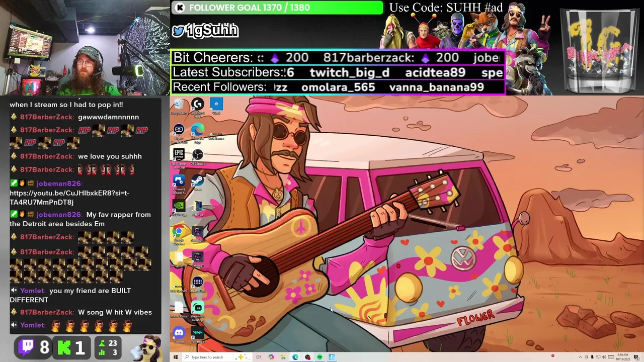Open Task View on the taskbar
The image size is (644, 362).
[x=258, y=357]
